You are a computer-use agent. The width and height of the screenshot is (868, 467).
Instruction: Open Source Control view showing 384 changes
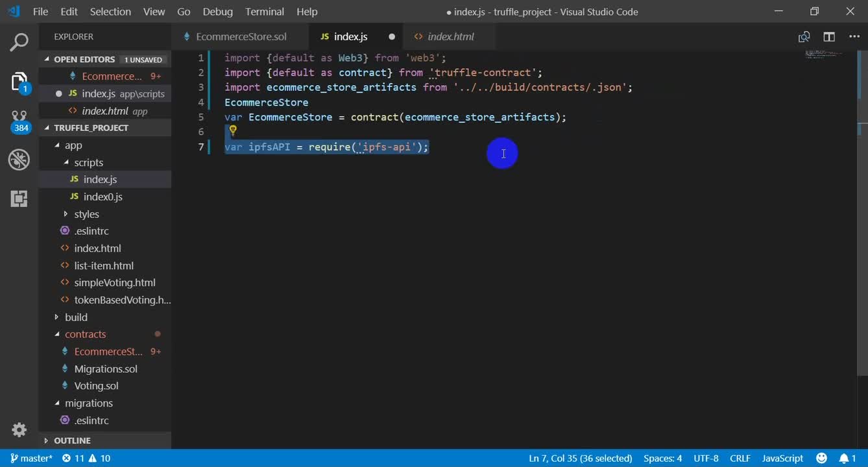(x=19, y=121)
